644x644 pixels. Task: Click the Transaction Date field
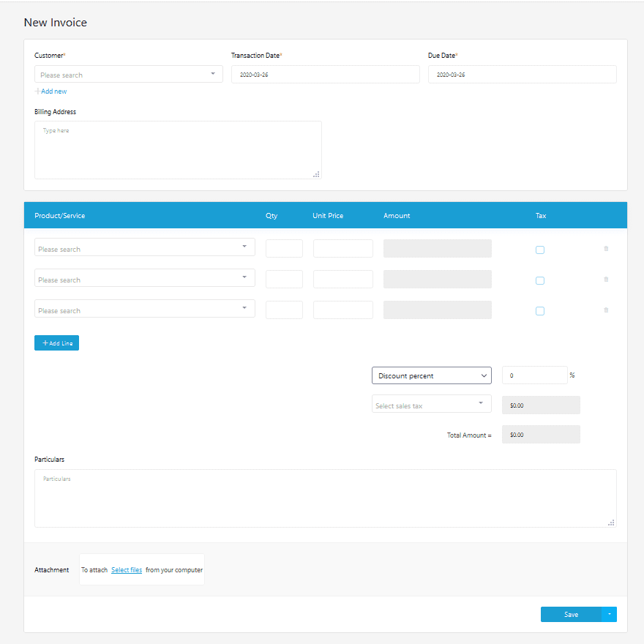click(x=325, y=74)
